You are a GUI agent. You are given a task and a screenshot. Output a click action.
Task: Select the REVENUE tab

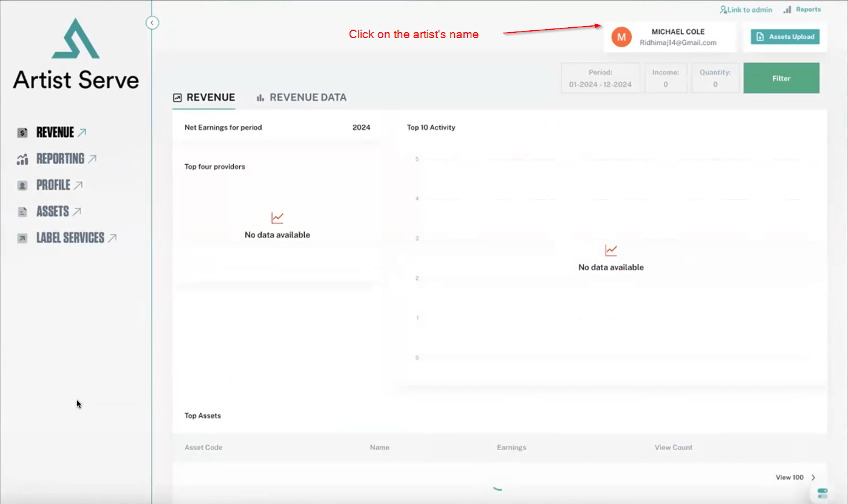click(x=204, y=98)
